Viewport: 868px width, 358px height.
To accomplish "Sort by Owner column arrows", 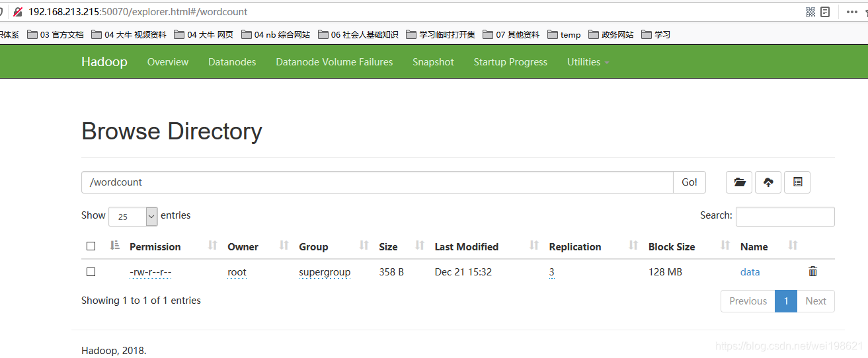I will 284,246.
